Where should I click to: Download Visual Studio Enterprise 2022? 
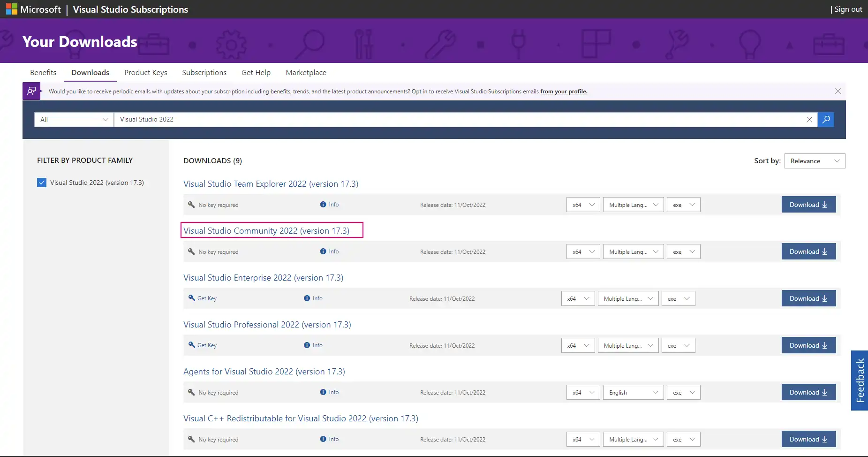[808, 298]
